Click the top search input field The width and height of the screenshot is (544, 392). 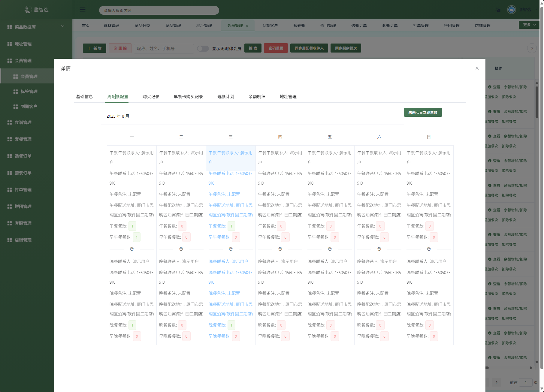tap(159, 11)
